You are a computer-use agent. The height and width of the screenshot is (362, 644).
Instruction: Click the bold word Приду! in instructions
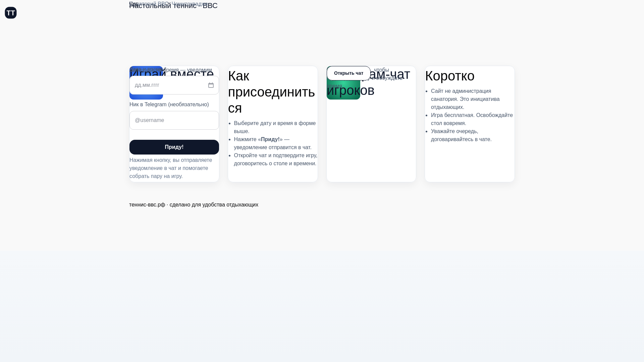270,139
